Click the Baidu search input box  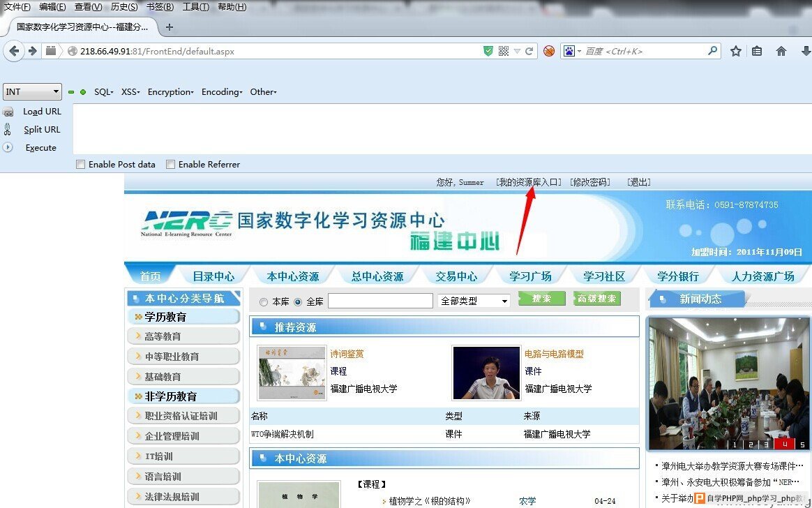(645, 51)
